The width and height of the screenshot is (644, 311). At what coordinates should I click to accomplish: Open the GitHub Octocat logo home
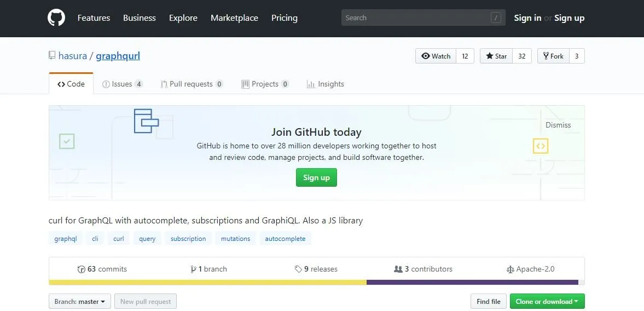coord(56,18)
